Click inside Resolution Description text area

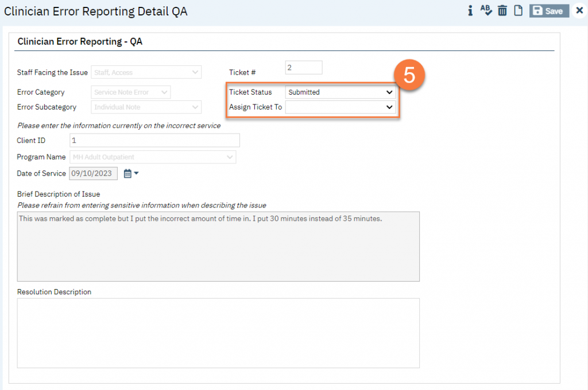pyautogui.click(x=218, y=333)
